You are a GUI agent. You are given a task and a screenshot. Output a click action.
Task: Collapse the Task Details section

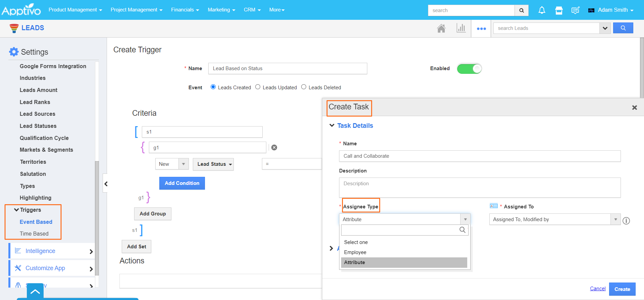332,126
